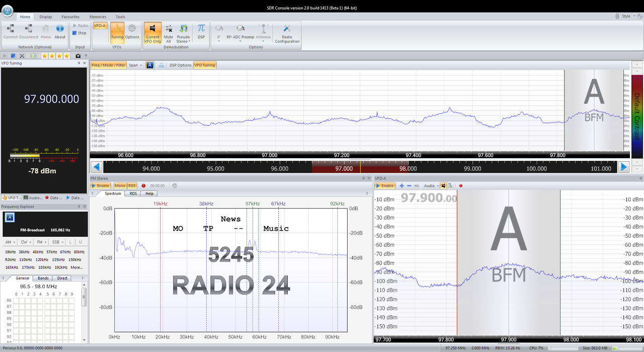Toggle VFO Tuning in spectrum toolbar
Screen dimensions: 644x352
[x=205, y=65]
